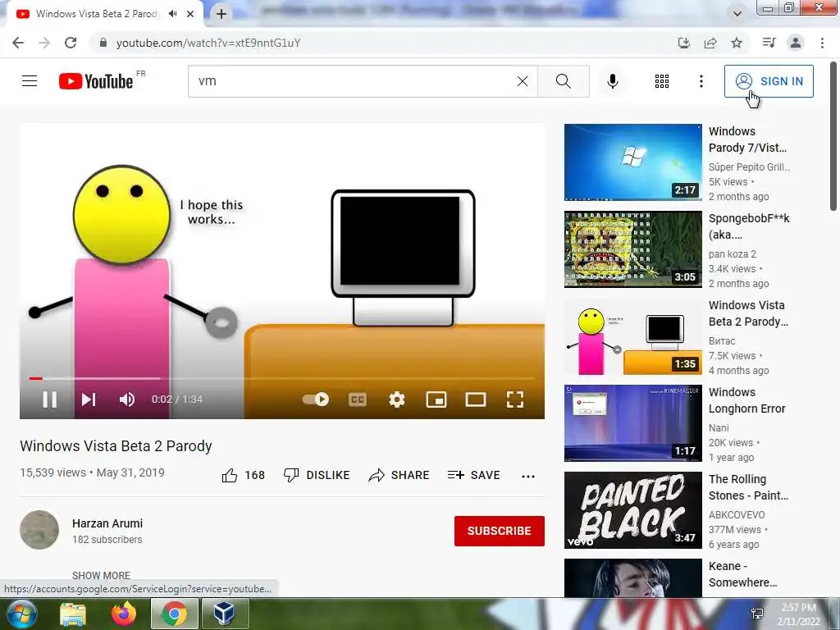Open Windows Explorer from taskbar

tap(73, 614)
